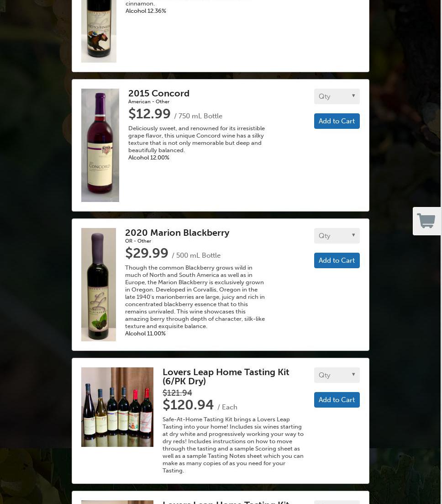
Task: Expand the Qty dropdown for 2015 Concord
Action: 337,96
